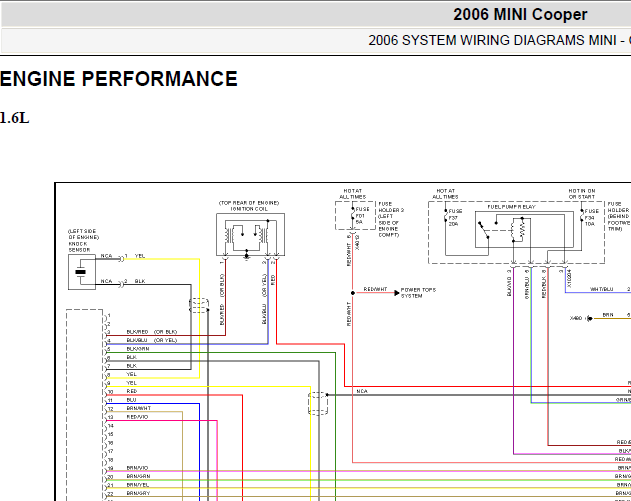Click the 'X490' connector label
Image resolution: width=631 pixels, height=501 pixels.
click(575, 318)
